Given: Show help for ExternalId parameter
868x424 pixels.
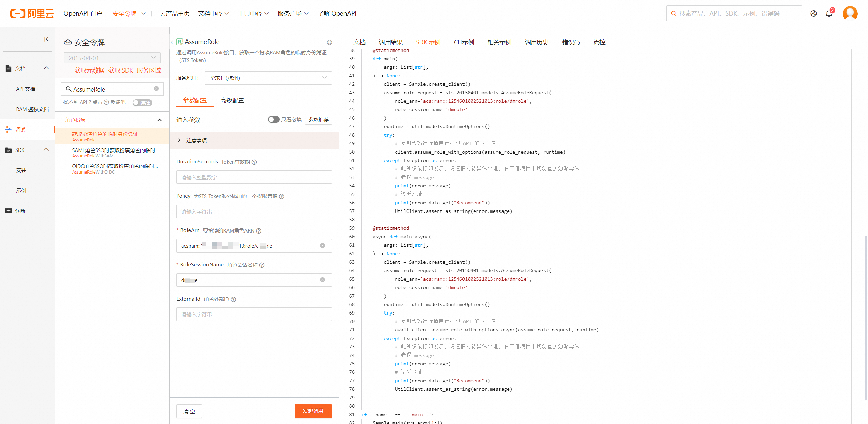Looking at the screenshot, I should click(x=233, y=299).
